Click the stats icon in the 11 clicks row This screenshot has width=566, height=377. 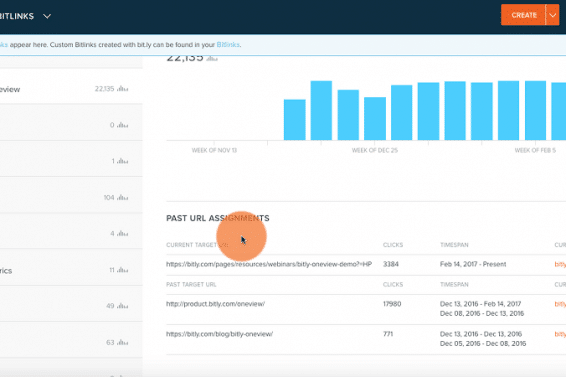[x=123, y=270]
